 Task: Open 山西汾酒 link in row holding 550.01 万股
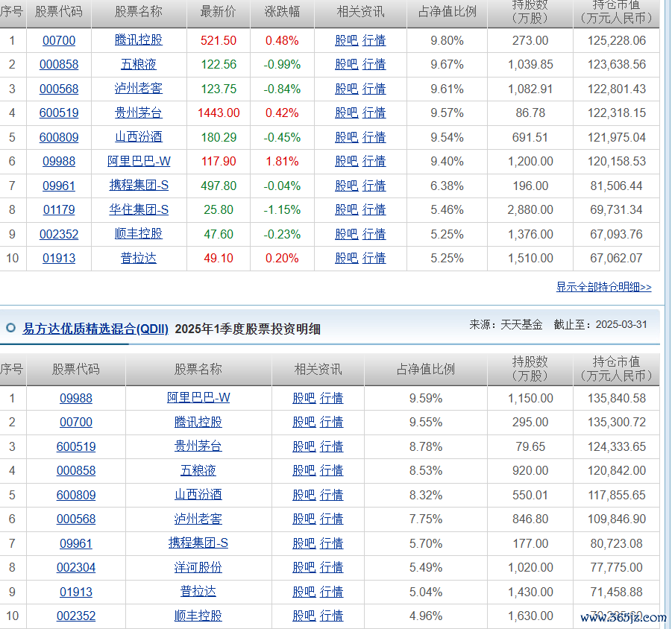click(x=198, y=495)
